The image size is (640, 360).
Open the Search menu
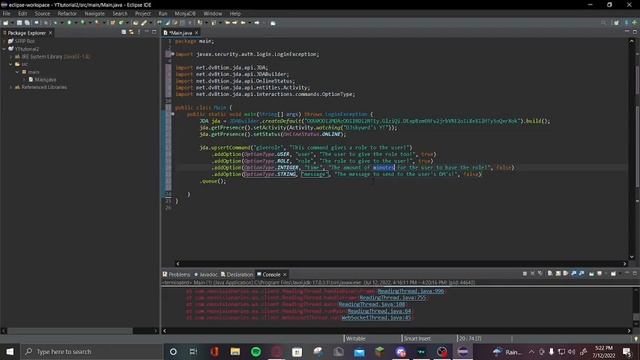(120, 13)
